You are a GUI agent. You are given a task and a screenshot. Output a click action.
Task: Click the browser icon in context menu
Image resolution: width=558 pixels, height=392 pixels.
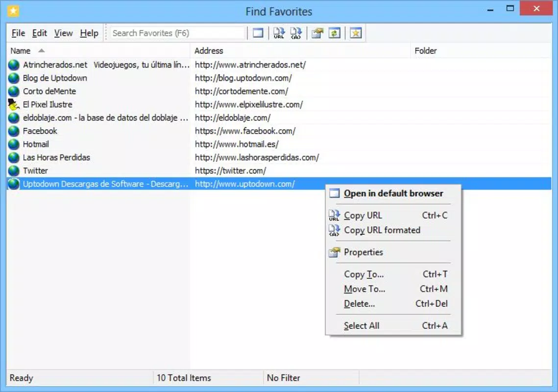[x=334, y=194]
